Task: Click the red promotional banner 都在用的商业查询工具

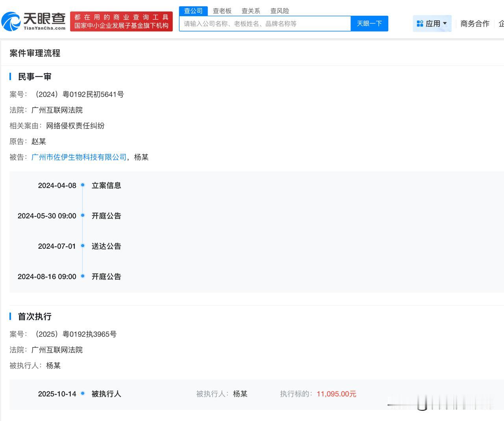Action: coord(121,22)
